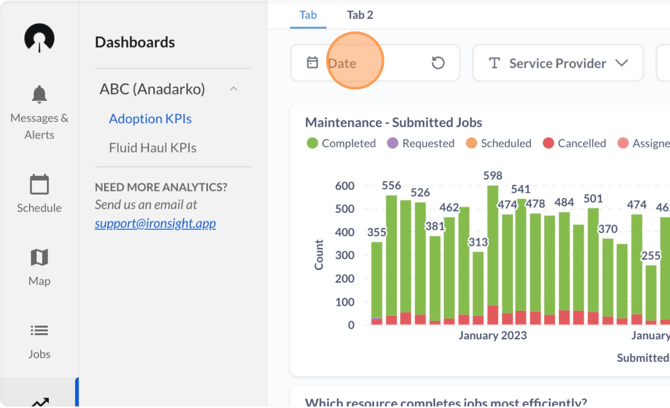Click the ABC (Anadarko) label

pyautogui.click(x=152, y=89)
